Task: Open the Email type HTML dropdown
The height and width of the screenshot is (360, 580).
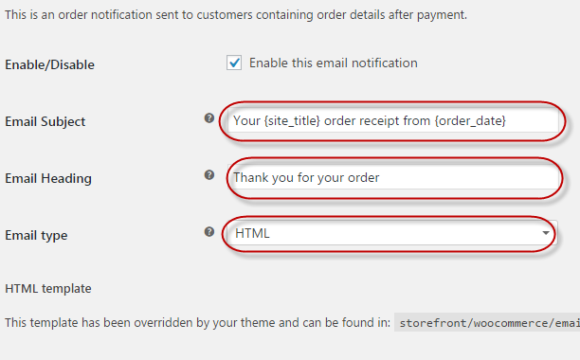Action: (393, 233)
